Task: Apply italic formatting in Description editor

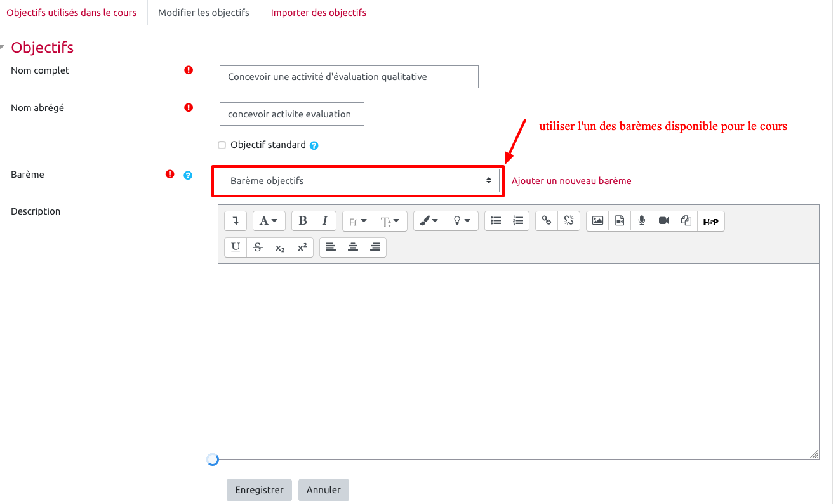Action: click(324, 221)
